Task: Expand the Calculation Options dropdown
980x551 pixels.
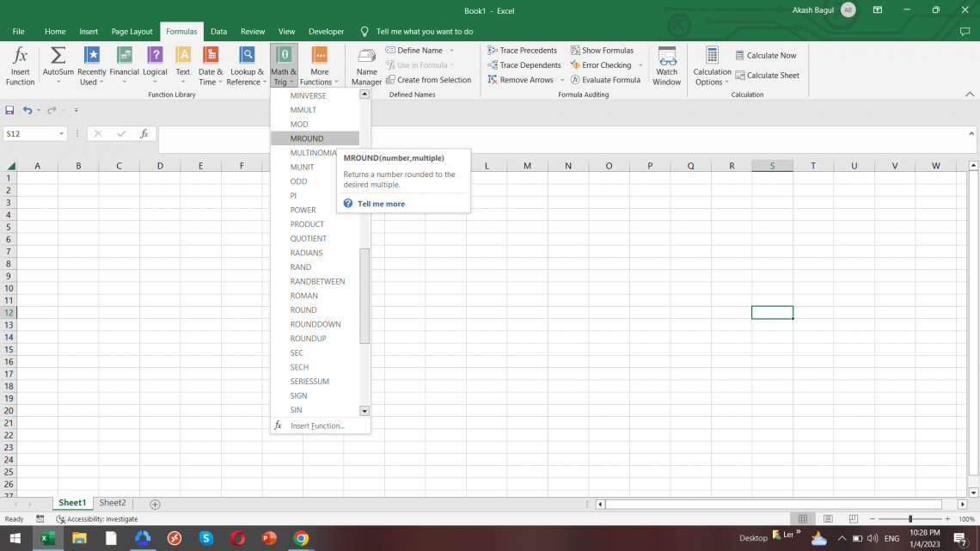Action: pos(712,65)
